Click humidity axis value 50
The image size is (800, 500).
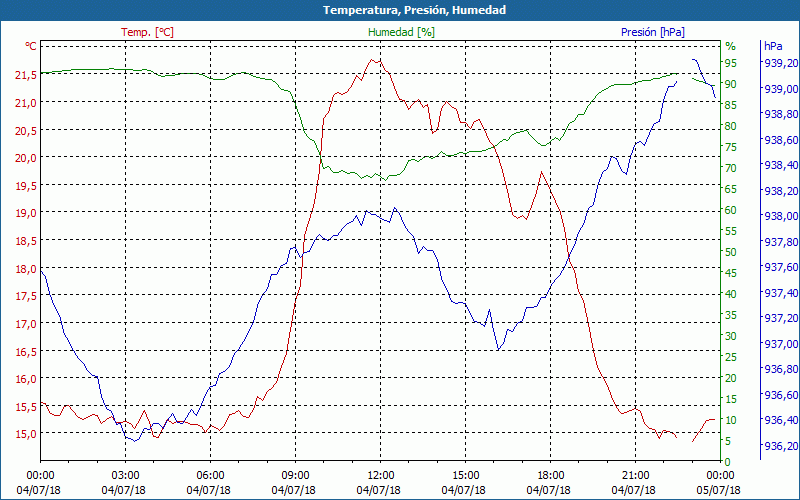[731, 252]
